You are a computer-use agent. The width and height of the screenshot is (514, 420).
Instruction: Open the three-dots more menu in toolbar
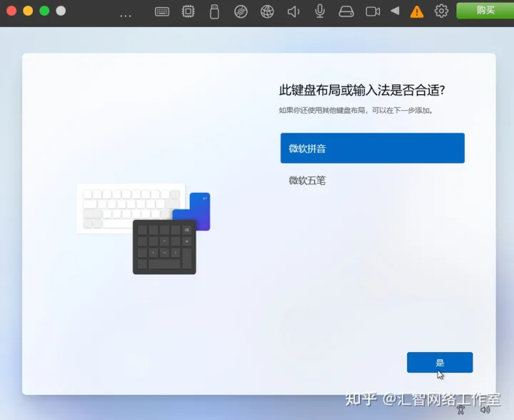point(126,16)
